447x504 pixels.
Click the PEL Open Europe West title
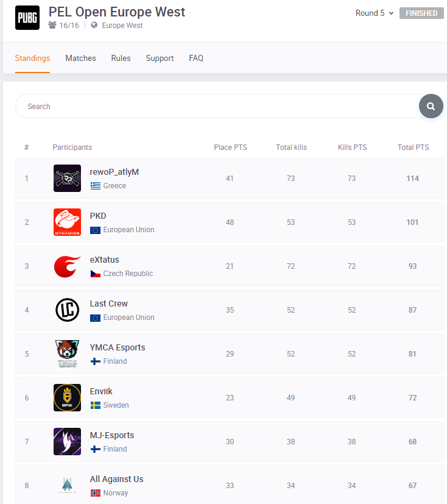click(x=116, y=12)
